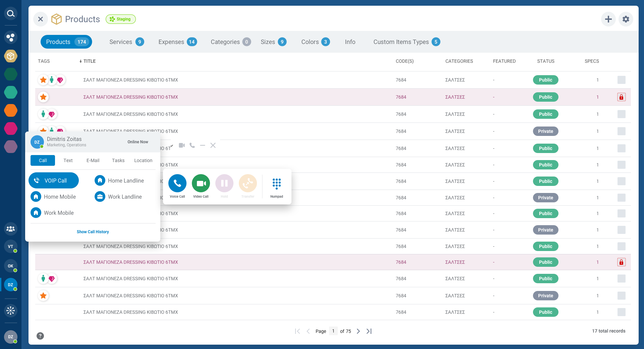Image resolution: width=644 pixels, height=349 pixels.
Task: Open the Numpad in the call widget
Action: click(276, 183)
